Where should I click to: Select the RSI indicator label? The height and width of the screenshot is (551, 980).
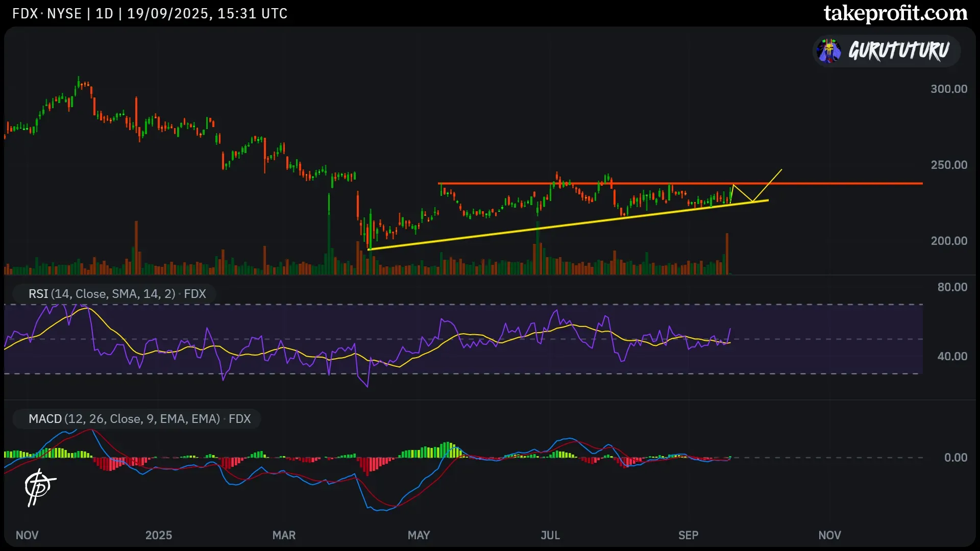(x=117, y=294)
